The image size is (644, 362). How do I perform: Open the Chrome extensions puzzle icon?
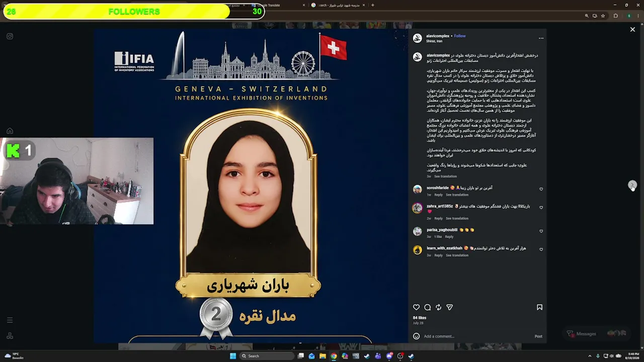[x=615, y=16]
